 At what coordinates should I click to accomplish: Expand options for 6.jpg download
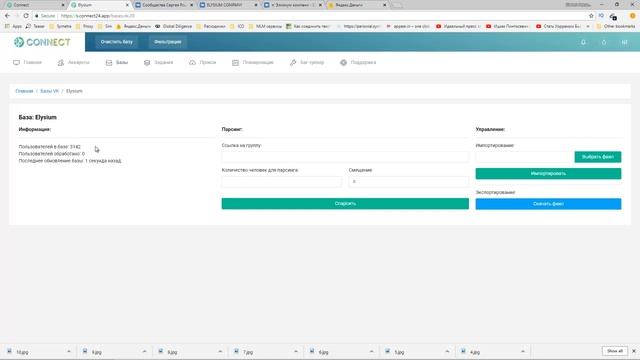[x=371, y=351]
